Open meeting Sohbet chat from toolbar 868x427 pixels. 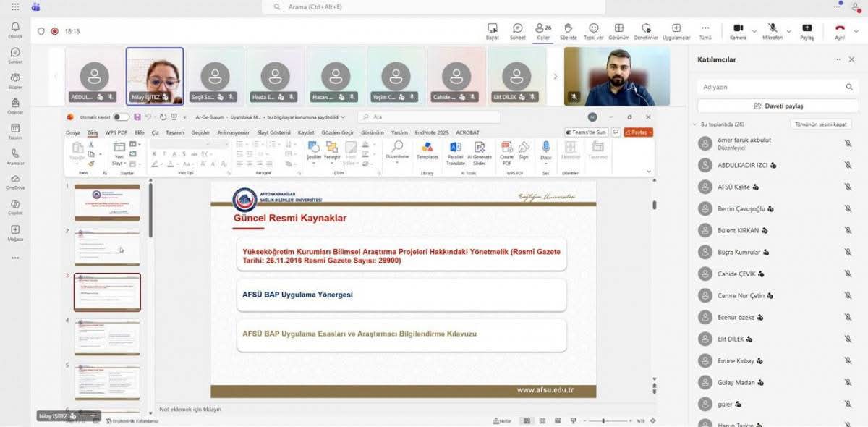(518, 30)
